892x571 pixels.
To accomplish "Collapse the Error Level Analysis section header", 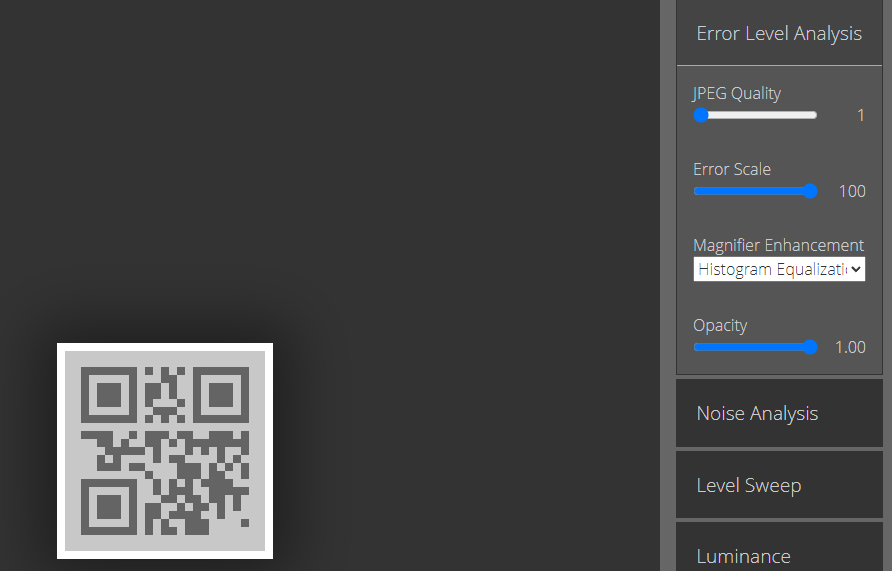I will click(x=779, y=33).
